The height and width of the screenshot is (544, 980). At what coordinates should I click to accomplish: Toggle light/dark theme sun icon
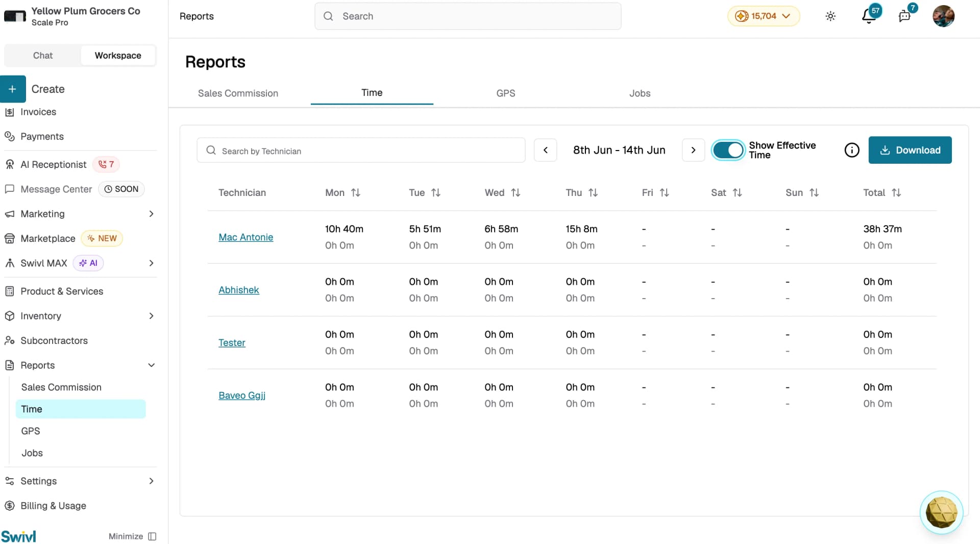point(830,16)
